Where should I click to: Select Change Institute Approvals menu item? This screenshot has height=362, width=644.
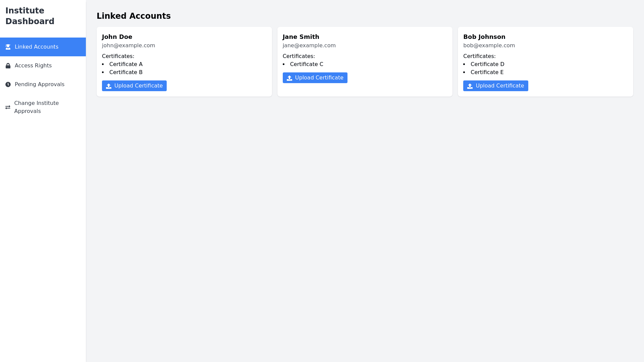pos(36,107)
